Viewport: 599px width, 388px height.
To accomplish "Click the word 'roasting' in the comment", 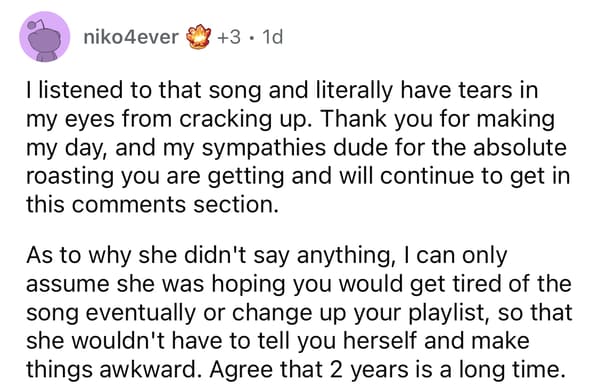I will 70,177.
